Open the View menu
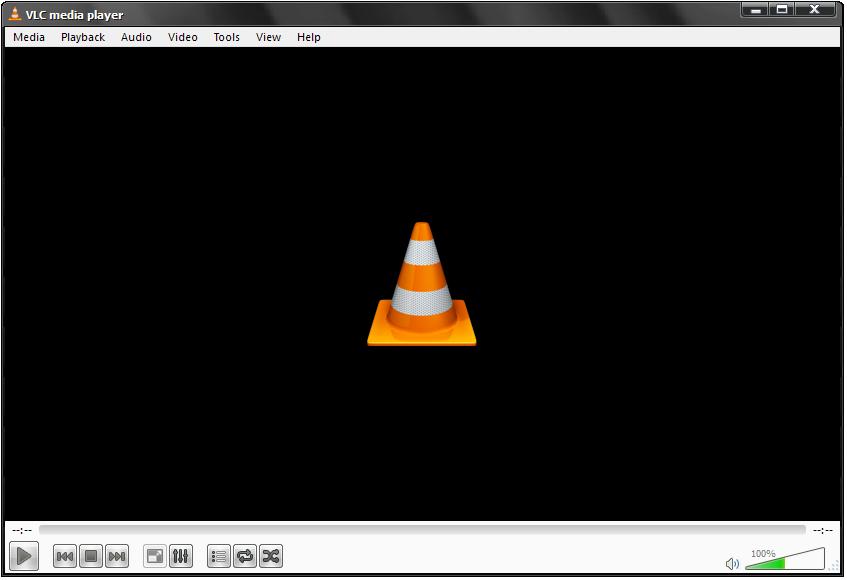Viewport: 847px width, 580px height. [268, 37]
